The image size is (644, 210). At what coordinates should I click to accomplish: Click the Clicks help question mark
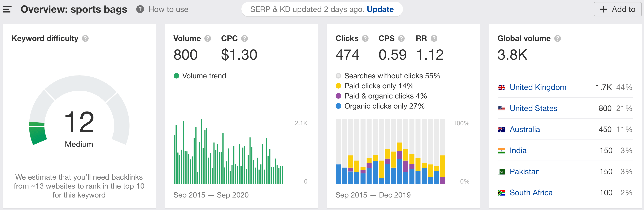365,38
